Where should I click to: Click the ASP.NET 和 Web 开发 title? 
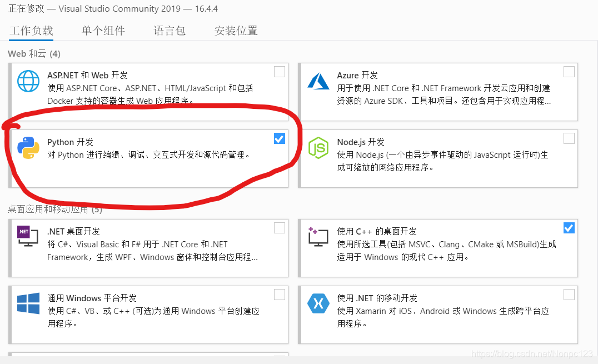click(87, 76)
